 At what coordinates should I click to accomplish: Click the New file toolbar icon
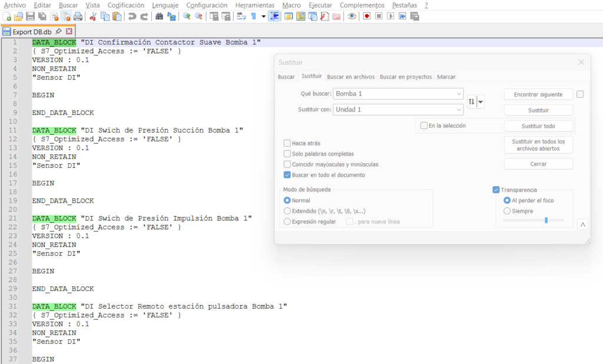point(8,16)
